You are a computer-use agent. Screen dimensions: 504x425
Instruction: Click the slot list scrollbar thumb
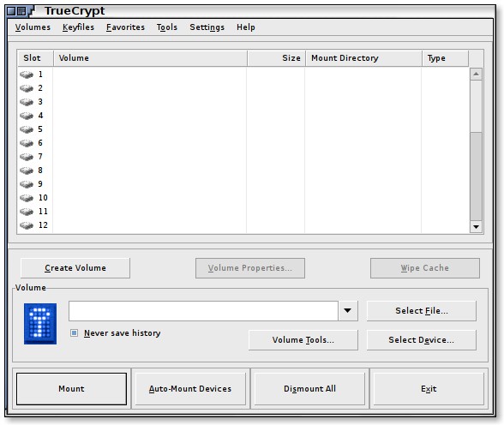476,176
